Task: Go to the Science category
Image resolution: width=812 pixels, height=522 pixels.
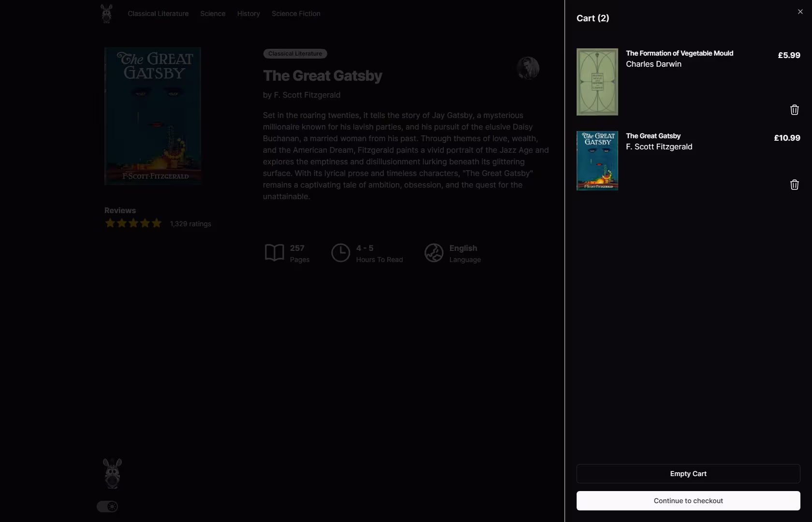Action: tap(213, 14)
